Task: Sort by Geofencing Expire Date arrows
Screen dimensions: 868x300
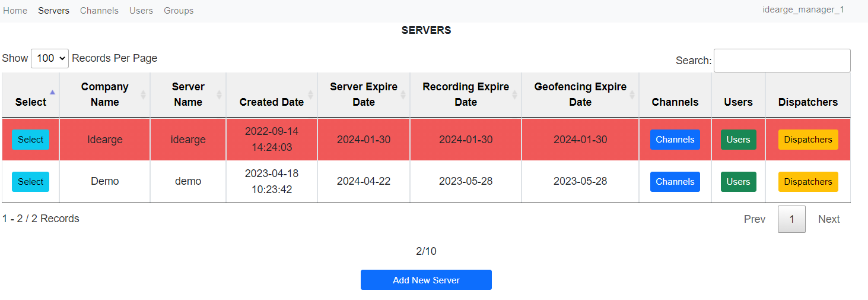Action: click(x=632, y=94)
